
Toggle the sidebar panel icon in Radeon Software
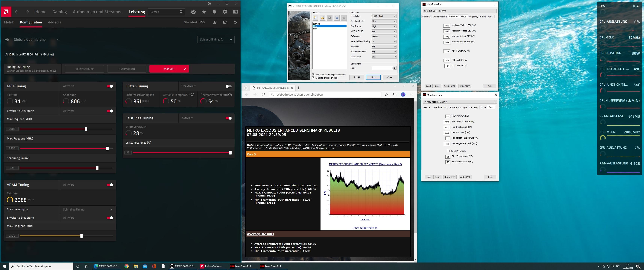pyautogui.click(x=235, y=12)
